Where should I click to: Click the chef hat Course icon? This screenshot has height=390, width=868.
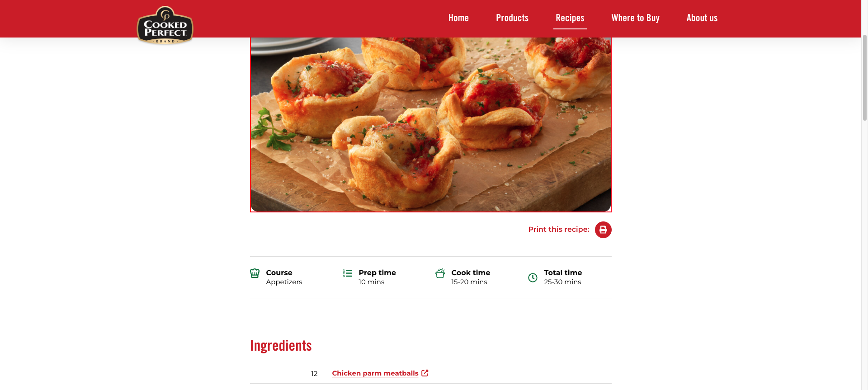(x=255, y=273)
